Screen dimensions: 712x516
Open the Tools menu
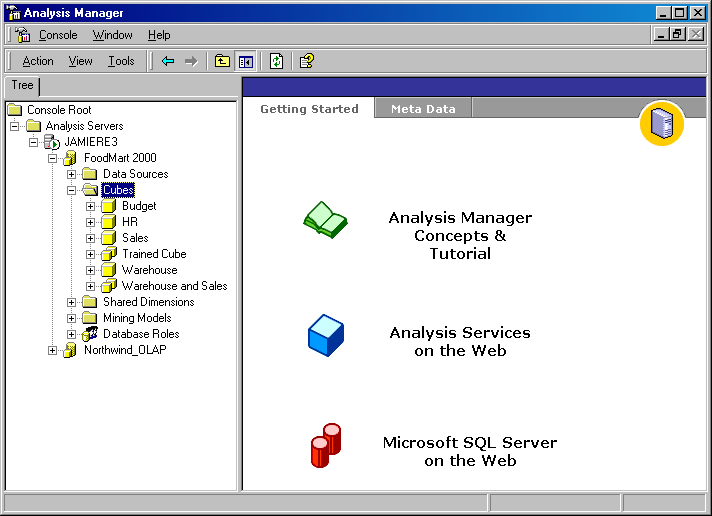coord(121,61)
